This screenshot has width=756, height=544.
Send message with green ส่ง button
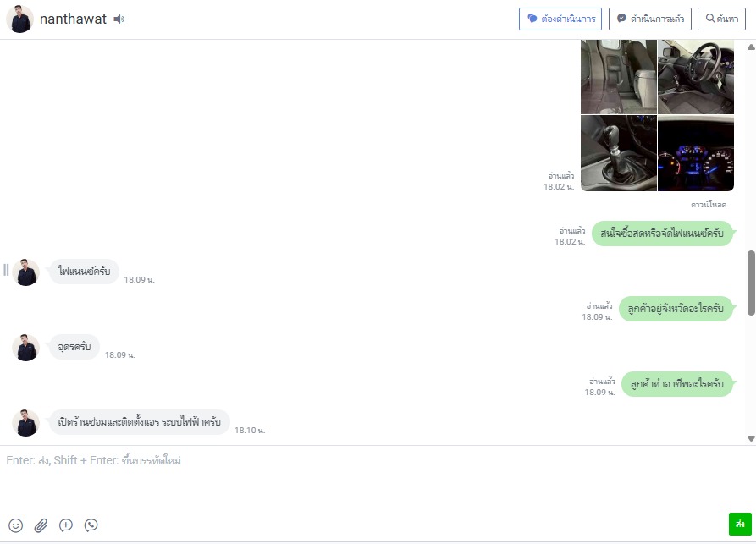pyautogui.click(x=740, y=524)
